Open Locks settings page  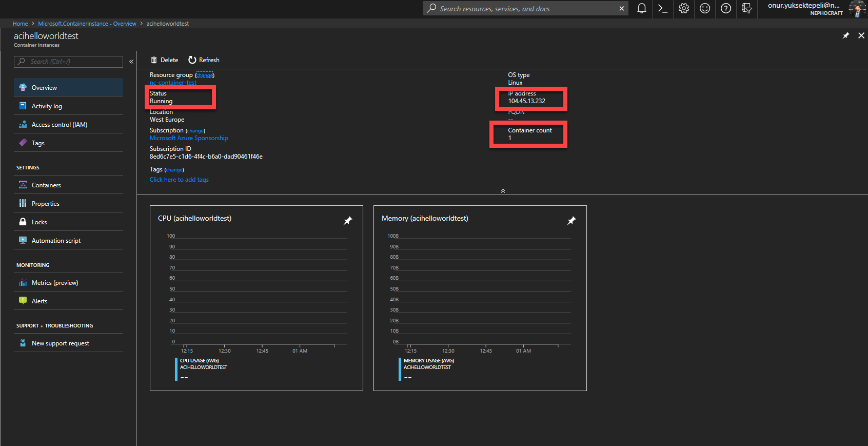point(68,222)
